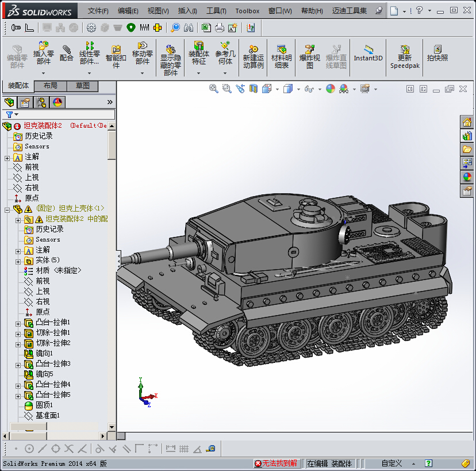Click the Section View icon

point(253,89)
